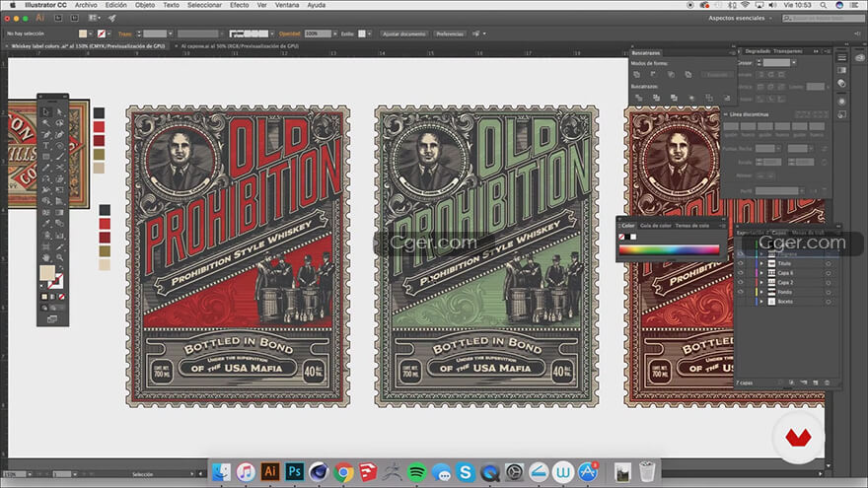Select the Selection arrow tool
Viewport: 868px width, 488px height.
pos(46,111)
